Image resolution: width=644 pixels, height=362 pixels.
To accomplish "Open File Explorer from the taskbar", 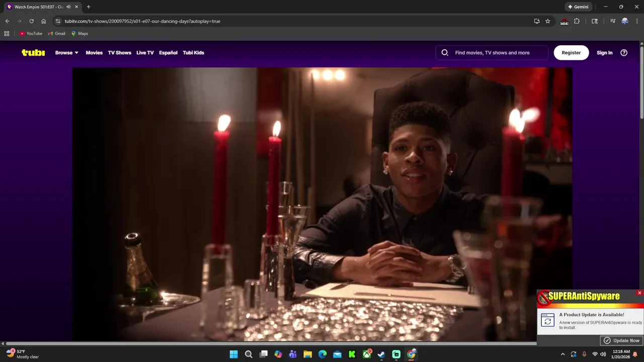I will [307, 354].
